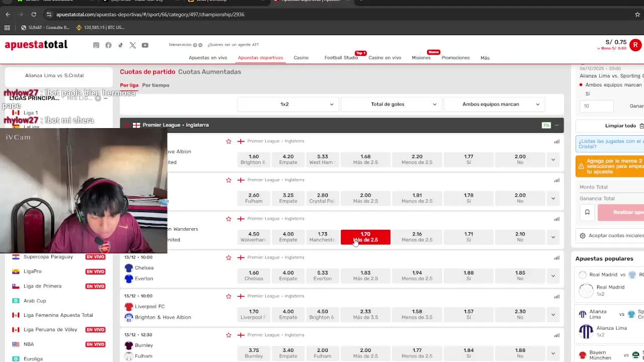Open the Total de goles dropdown
Viewport: 644px width, 362px height.
(391, 104)
